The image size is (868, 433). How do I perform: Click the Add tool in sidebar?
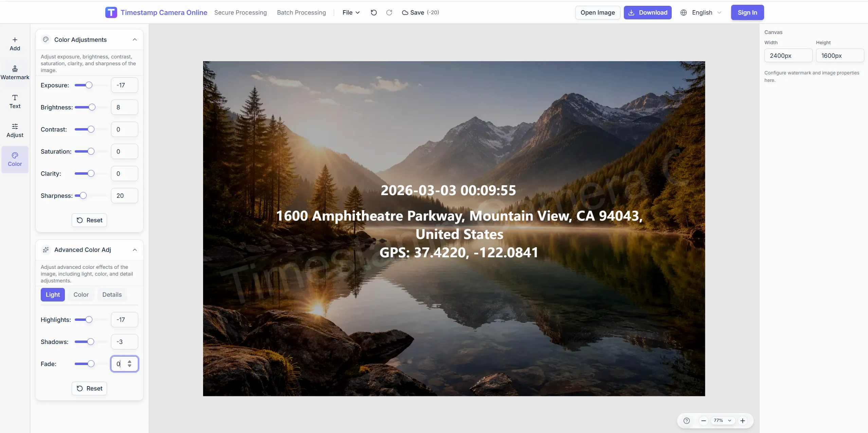15,44
